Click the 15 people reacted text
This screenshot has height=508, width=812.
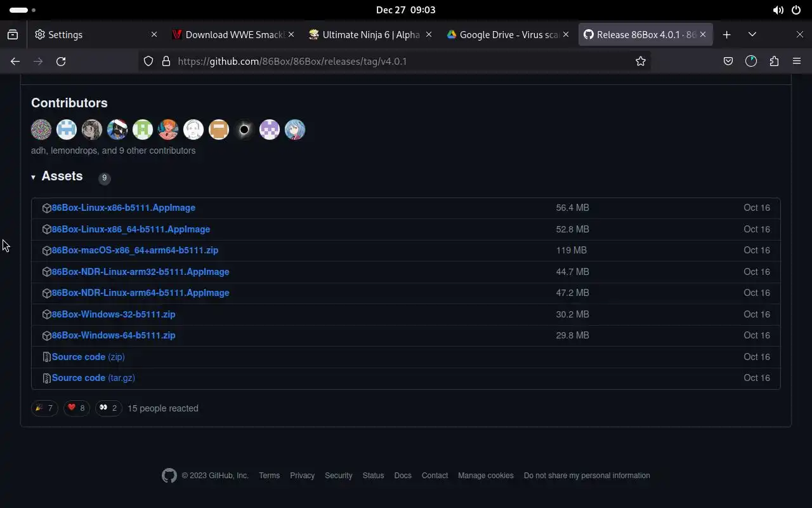click(163, 408)
